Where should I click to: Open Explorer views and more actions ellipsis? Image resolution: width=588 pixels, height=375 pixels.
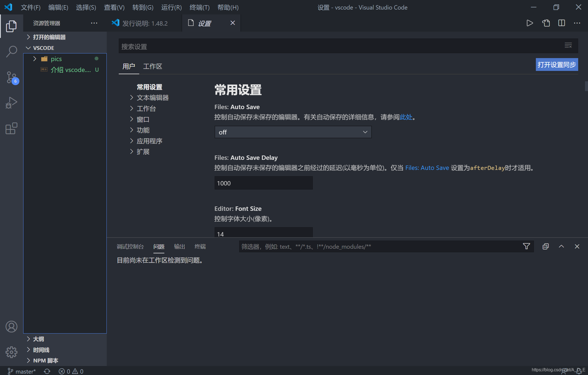pyautogui.click(x=94, y=23)
